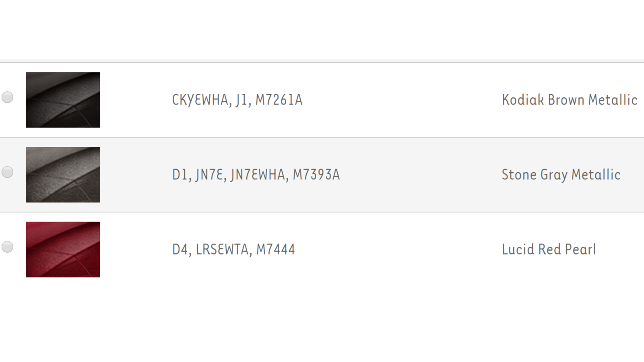Click empty space in the shaded gray row
Screen dimensions: 644x362
419,175
